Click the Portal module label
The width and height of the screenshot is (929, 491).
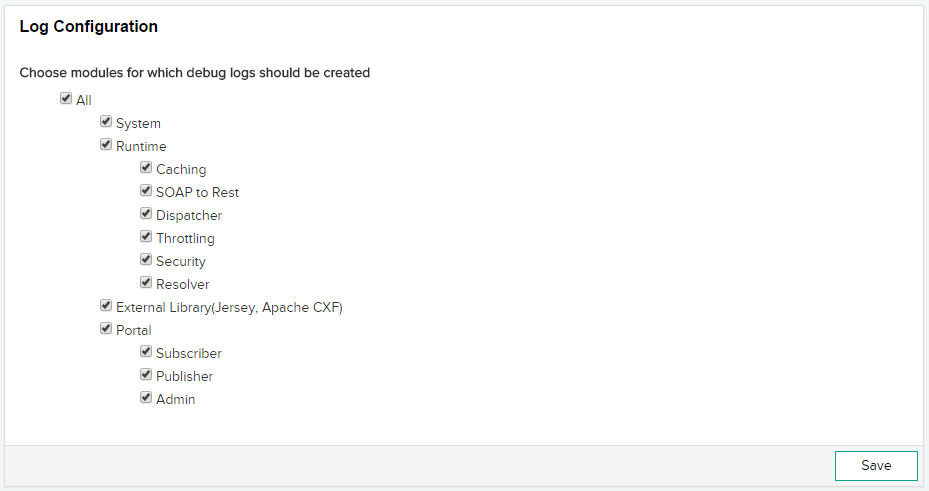(134, 331)
